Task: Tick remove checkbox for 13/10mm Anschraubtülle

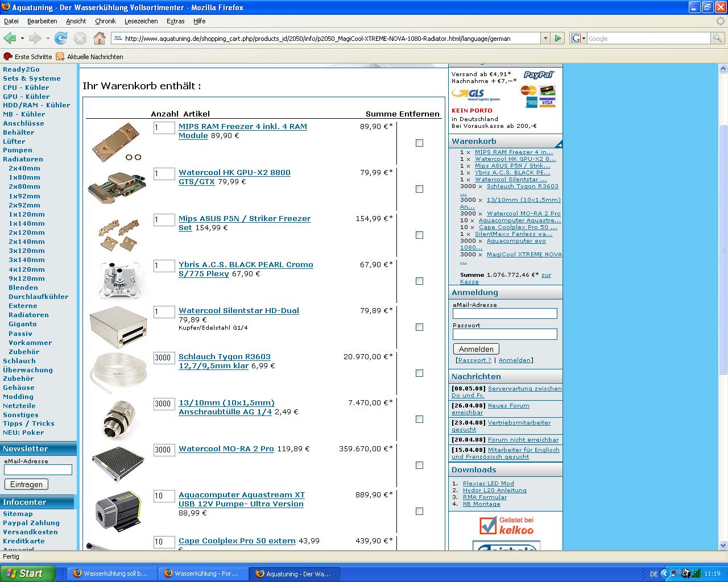Action: pos(419,419)
